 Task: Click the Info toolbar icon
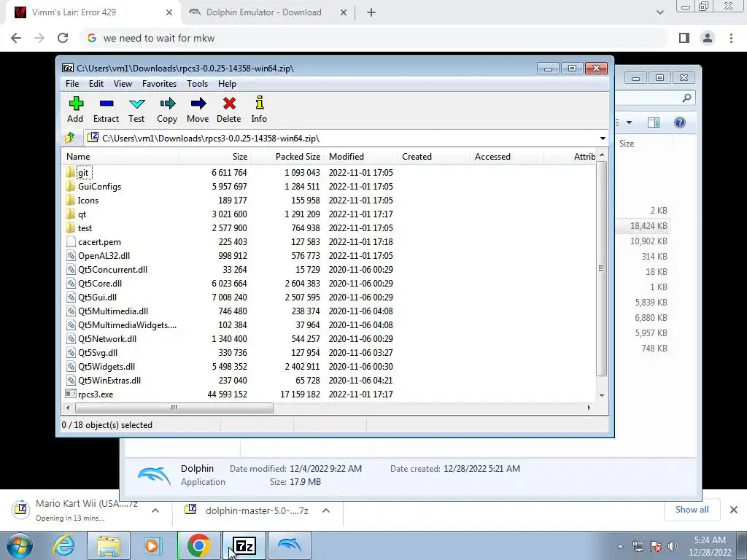click(x=259, y=102)
